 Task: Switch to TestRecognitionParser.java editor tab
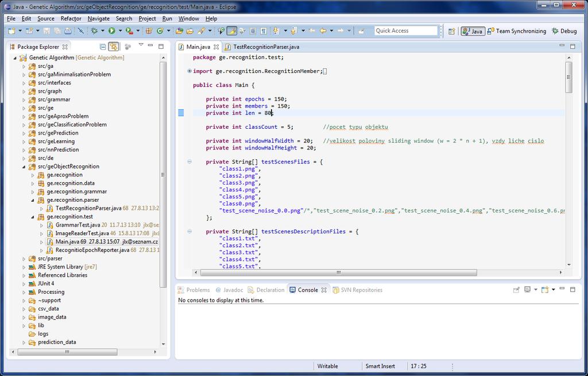point(262,47)
